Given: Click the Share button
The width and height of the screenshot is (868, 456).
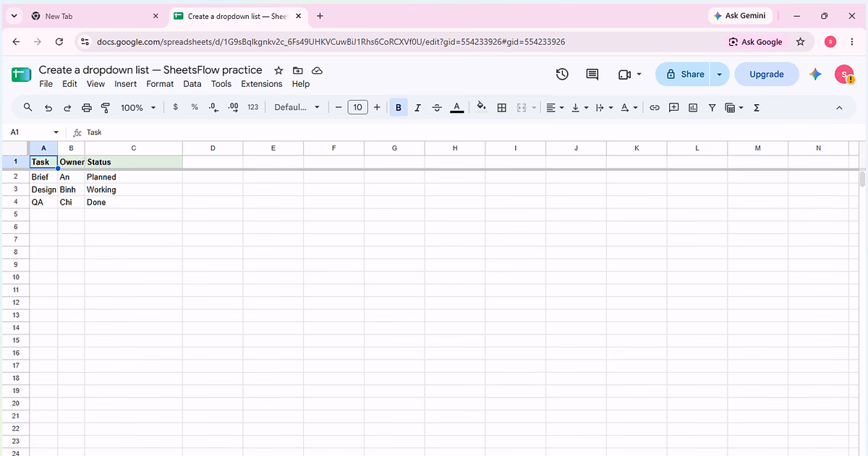Looking at the screenshot, I should (683, 74).
